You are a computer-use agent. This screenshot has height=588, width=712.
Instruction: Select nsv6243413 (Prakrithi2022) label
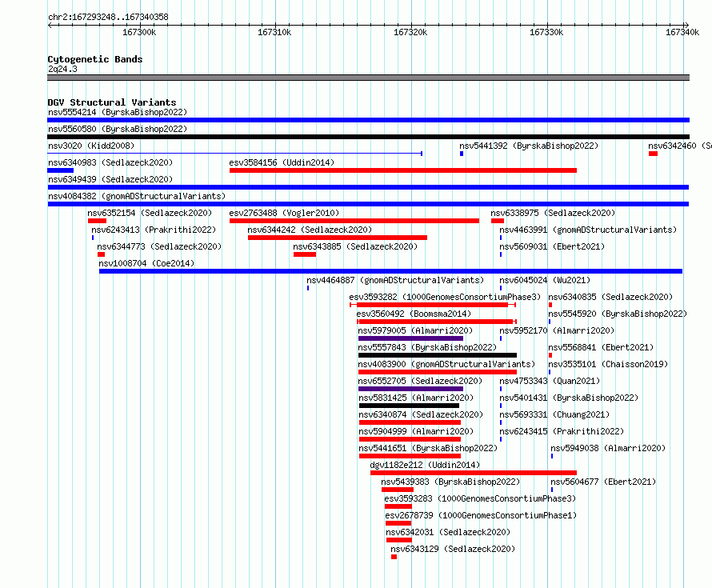(154, 230)
